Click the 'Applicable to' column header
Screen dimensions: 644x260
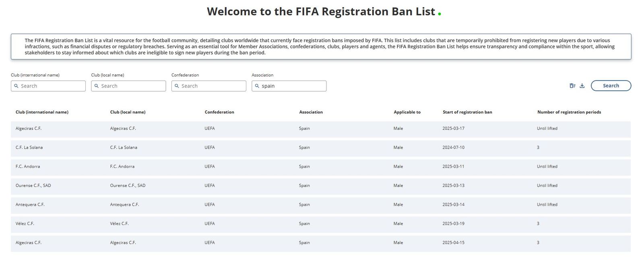[407, 112]
